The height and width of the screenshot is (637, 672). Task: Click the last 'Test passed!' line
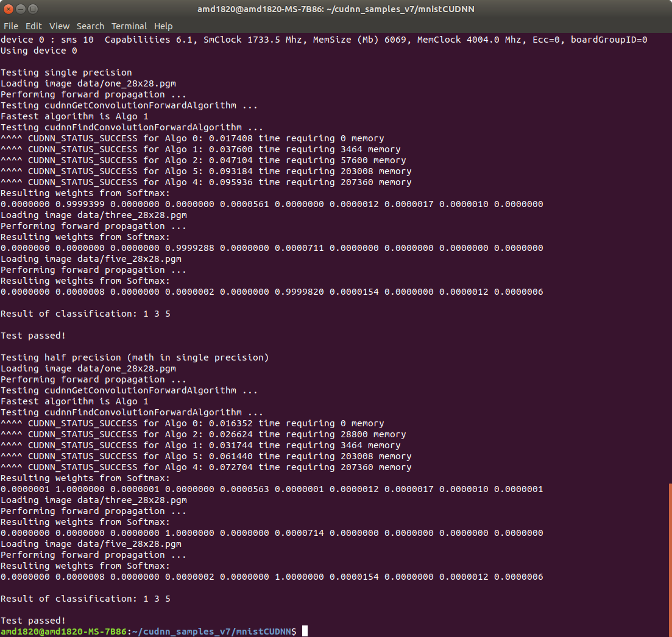pos(33,621)
